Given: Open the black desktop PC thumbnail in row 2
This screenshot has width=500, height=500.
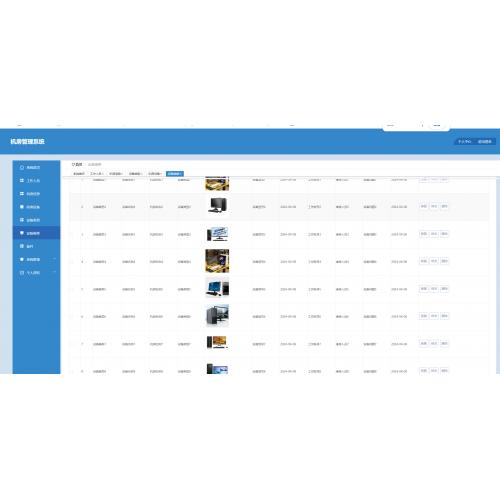Looking at the screenshot, I should point(217,206).
